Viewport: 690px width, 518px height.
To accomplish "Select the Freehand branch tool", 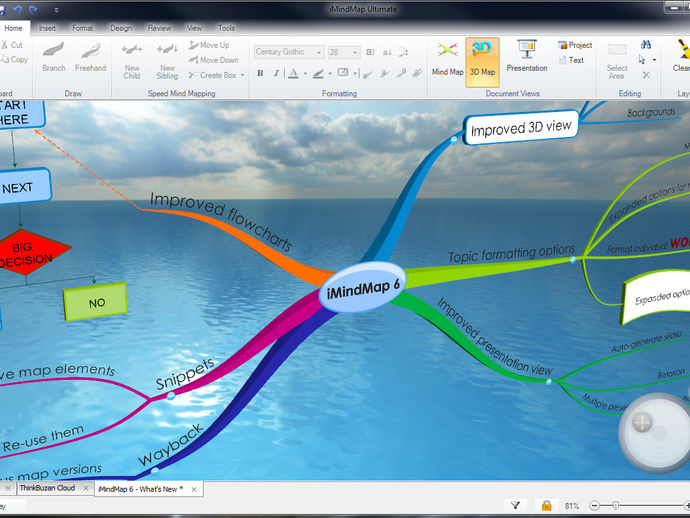I will point(91,57).
